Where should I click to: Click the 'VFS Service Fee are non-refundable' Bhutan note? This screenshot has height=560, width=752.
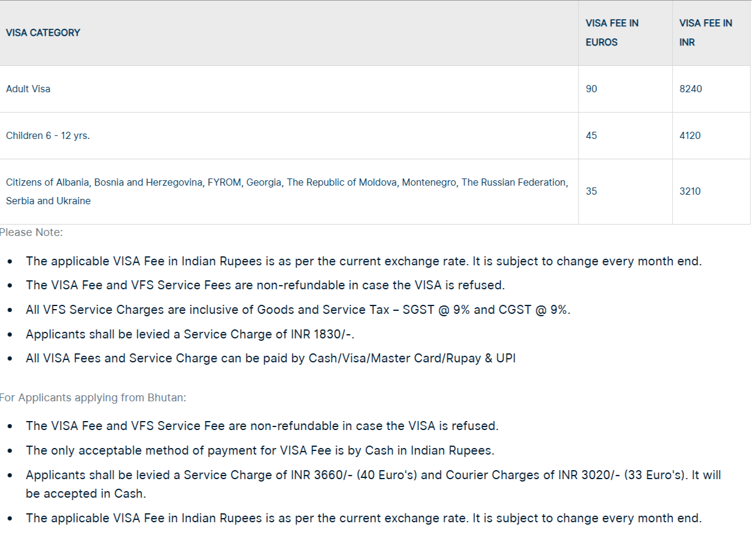[262, 426]
